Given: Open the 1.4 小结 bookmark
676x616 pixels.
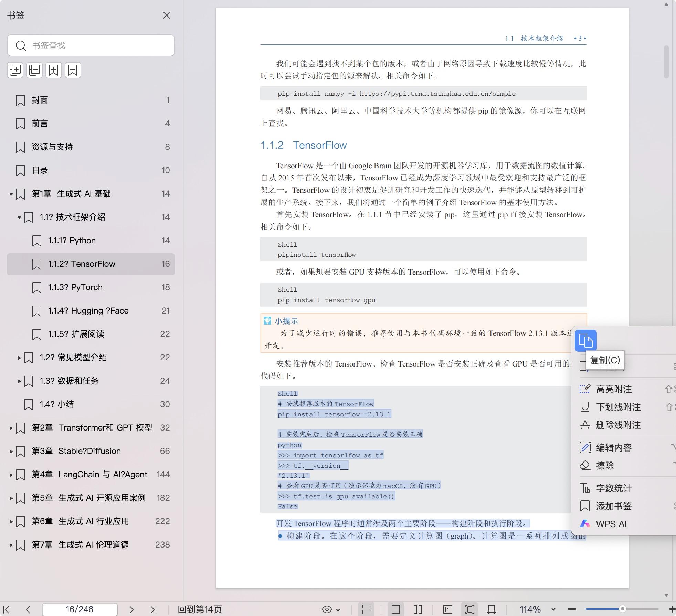Looking at the screenshot, I should pyautogui.click(x=91, y=404).
